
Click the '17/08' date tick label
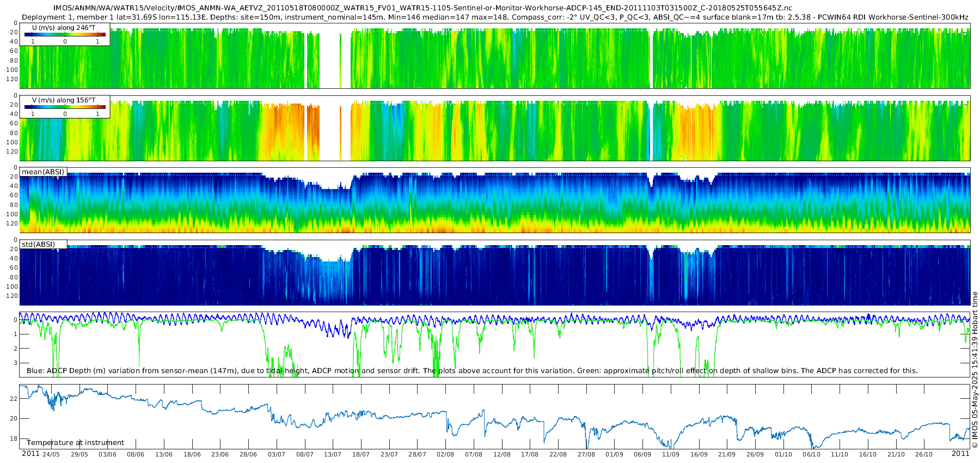pyautogui.click(x=530, y=454)
